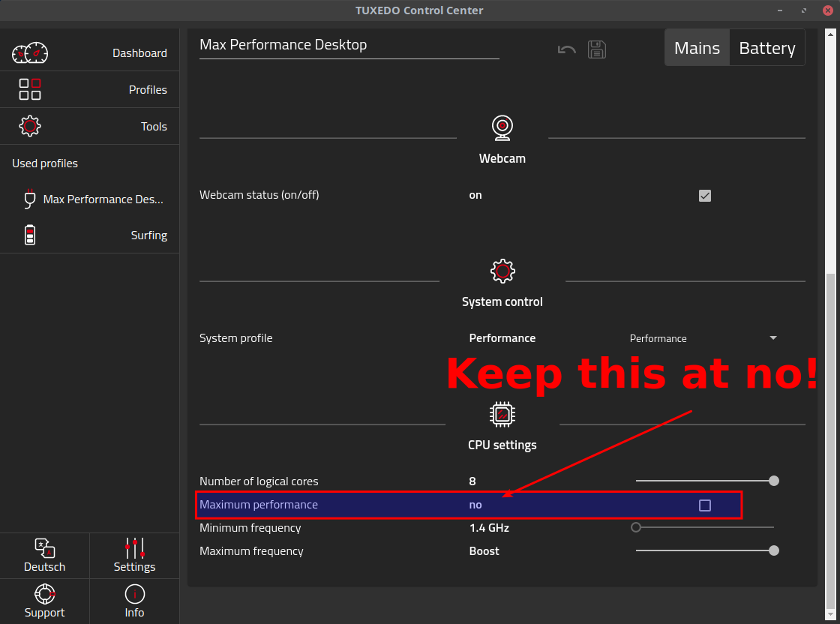Viewport: 840px width, 624px height.
Task: Click the vertical scrollbar thumb
Action: point(830,439)
